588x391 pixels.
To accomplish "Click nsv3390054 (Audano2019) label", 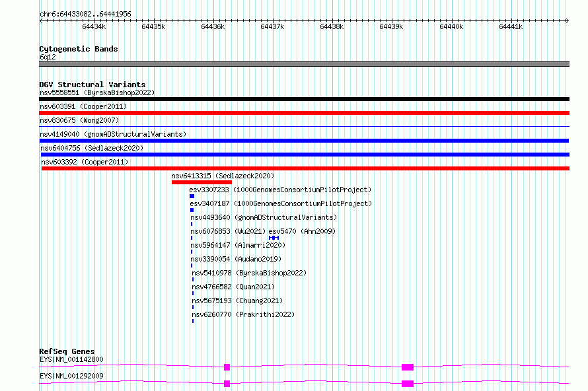I will pos(236,259).
